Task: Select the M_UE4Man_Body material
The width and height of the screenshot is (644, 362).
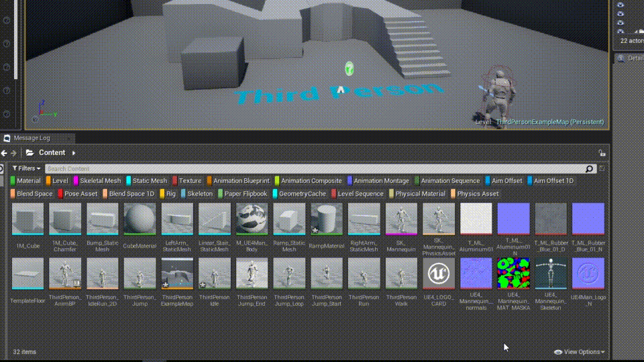Action: (252, 227)
